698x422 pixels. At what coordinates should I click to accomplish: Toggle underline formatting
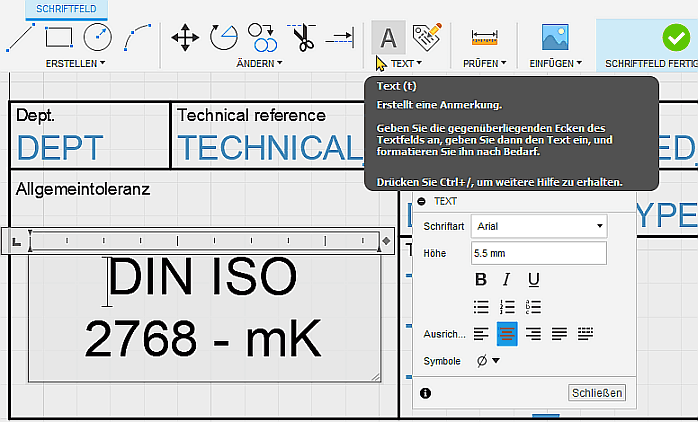[534, 279]
